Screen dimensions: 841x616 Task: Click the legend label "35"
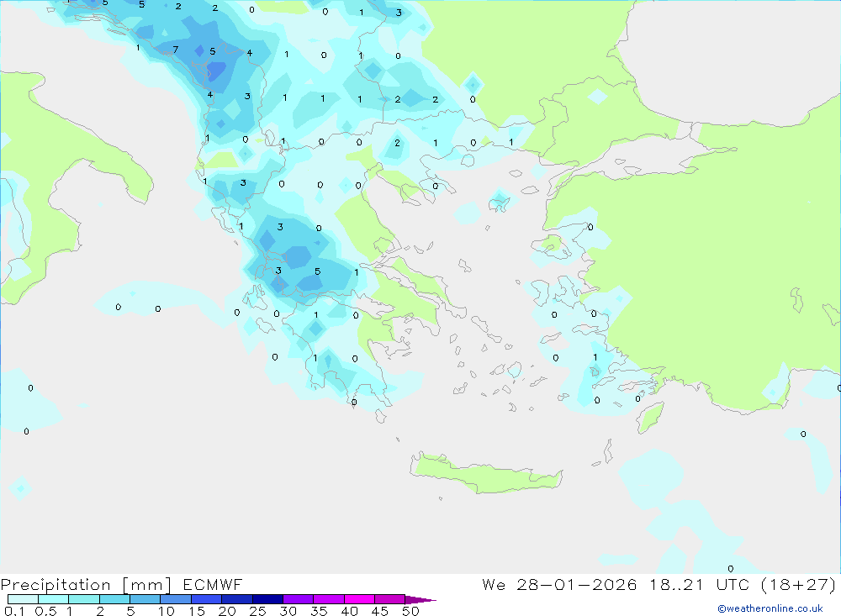(319, 611)
